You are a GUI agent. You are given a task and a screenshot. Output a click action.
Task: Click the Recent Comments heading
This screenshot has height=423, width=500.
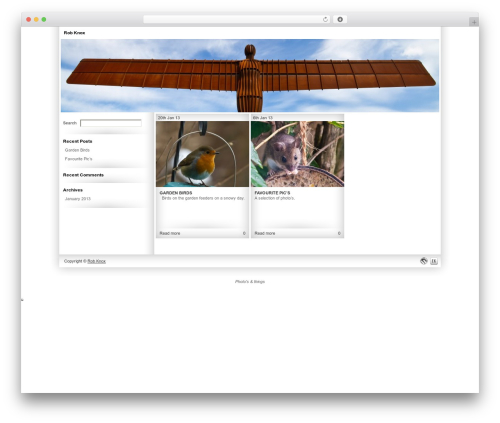(x=83, y=175)
